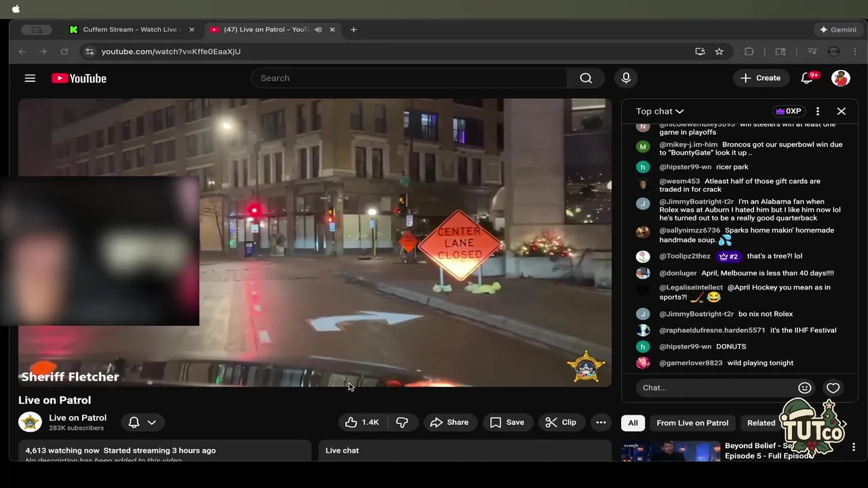Click the 4,613 watching now description text
The width and height of the screenshot is (868, 488).
121,450
